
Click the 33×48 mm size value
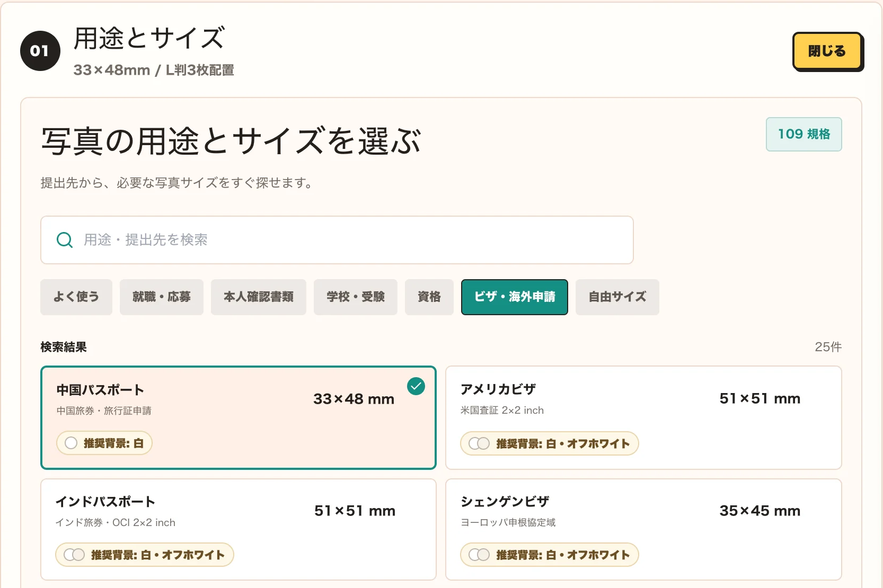354,399
